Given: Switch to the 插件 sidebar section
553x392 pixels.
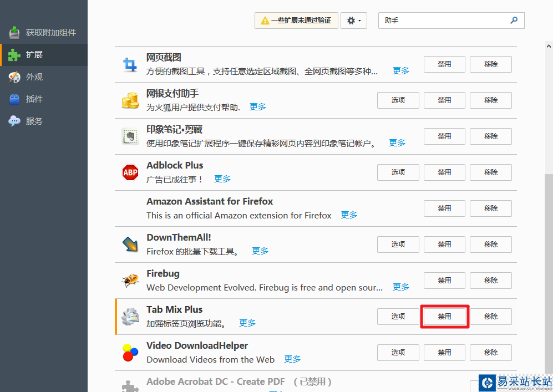Looking at the screenshot, I should [x=44, y=99].
